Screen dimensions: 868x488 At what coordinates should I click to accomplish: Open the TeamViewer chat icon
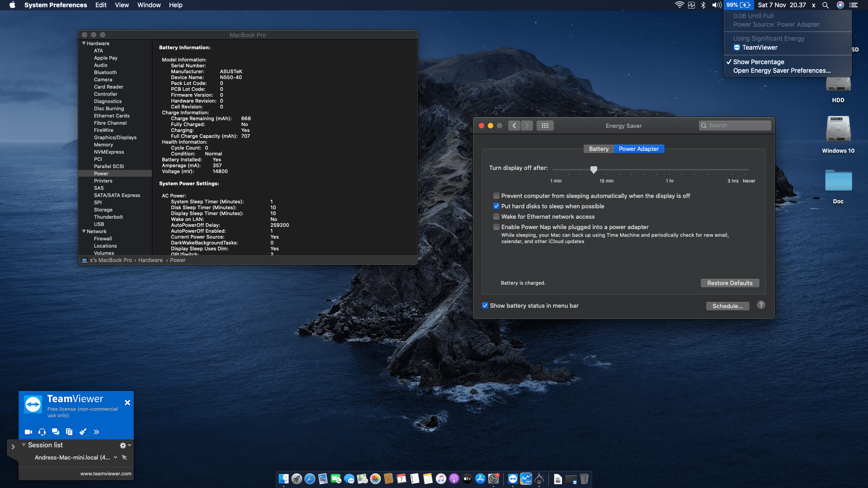[56, 432]
